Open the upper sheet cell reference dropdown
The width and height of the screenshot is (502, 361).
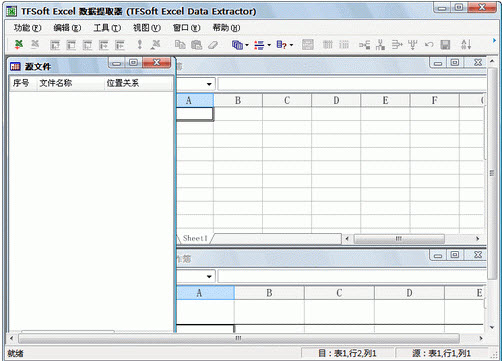point(209,84)
